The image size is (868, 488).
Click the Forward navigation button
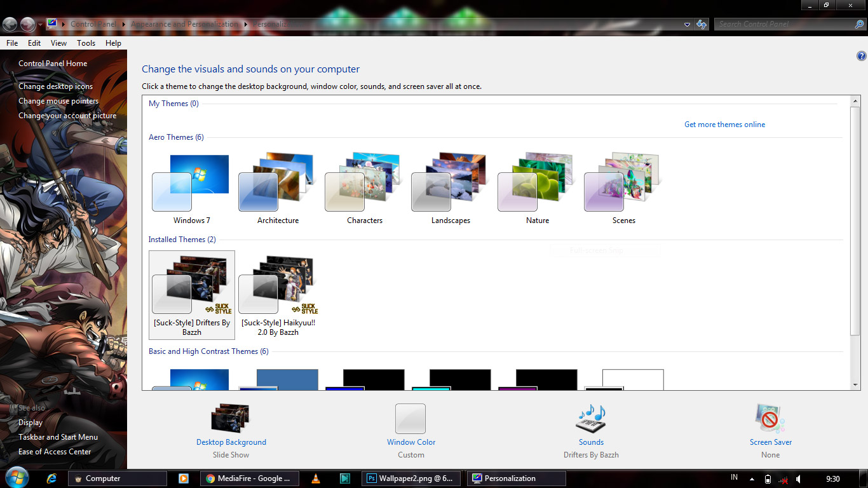(x=27, y=24)
